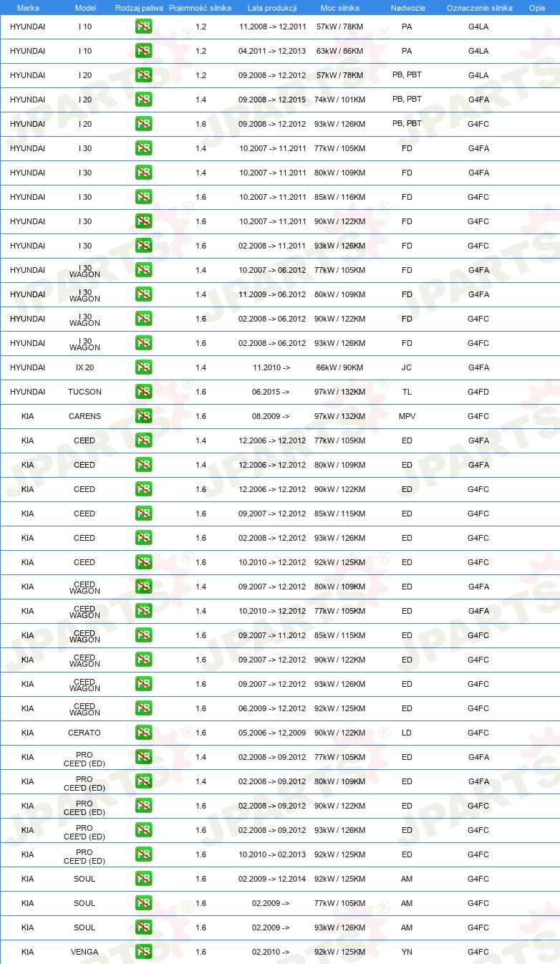Click the 10.2010 -> 02.2013 date cell
The height and width of the screenshot is (964, 560).
point(272,854)
